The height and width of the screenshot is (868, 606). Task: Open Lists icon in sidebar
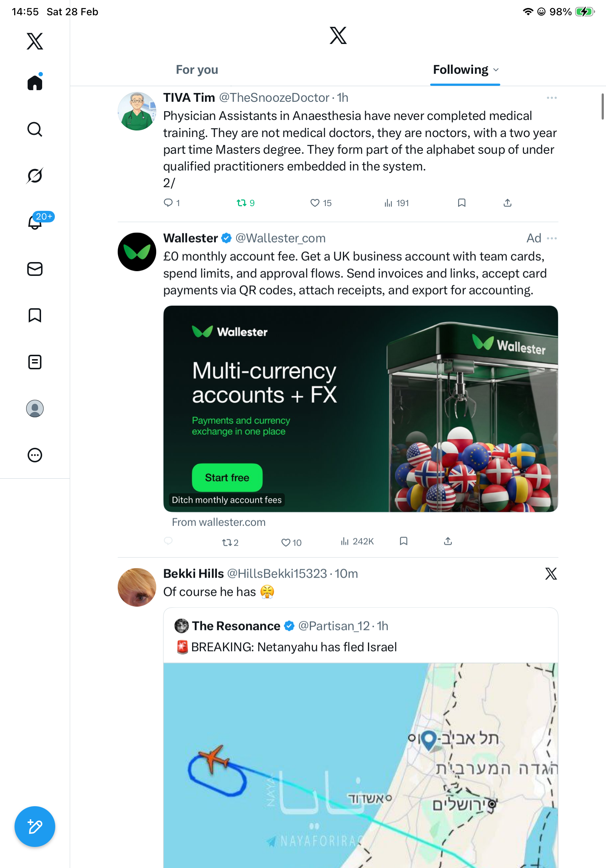click(x=35, y=362)
